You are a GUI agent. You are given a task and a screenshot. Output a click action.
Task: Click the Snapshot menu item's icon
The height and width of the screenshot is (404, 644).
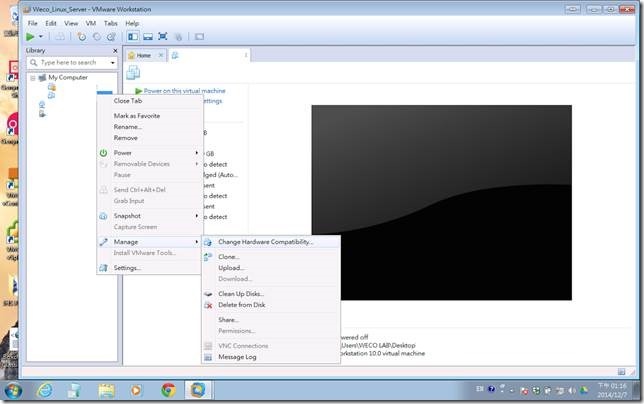104,216
